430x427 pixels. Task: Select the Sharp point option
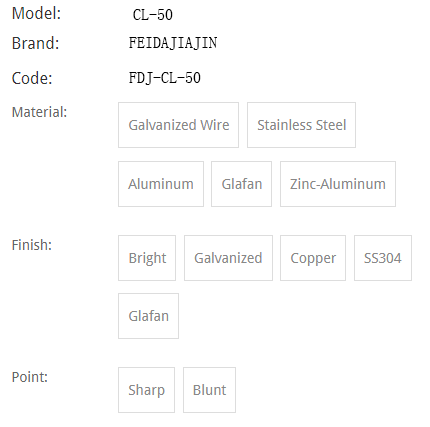tap(146, 390)
